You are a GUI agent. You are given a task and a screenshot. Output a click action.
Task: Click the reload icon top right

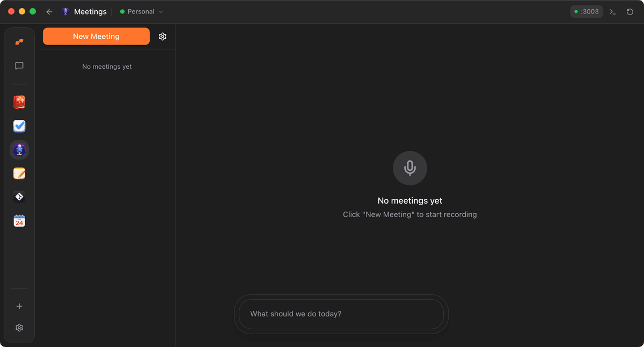(x=630, y=11)
